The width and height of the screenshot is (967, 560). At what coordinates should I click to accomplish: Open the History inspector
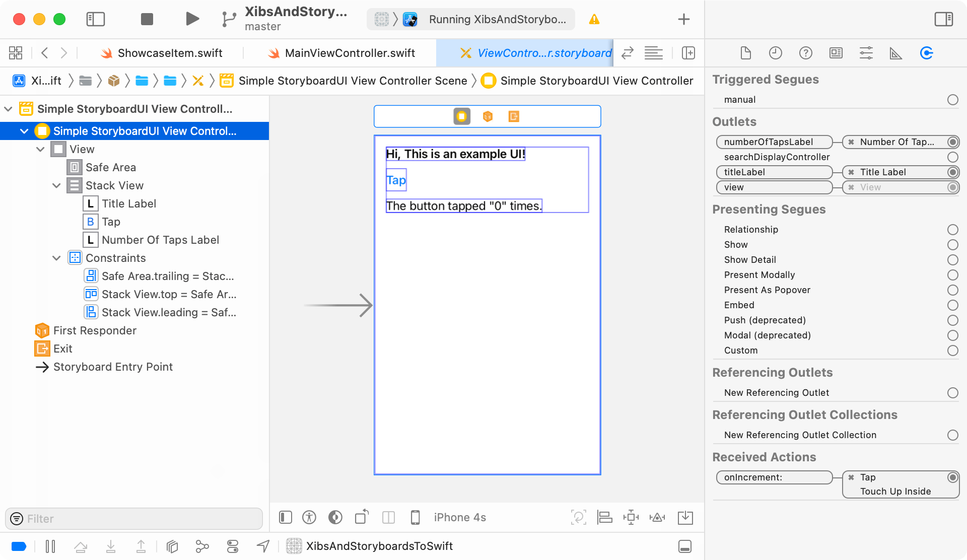[x=776, y=53]
